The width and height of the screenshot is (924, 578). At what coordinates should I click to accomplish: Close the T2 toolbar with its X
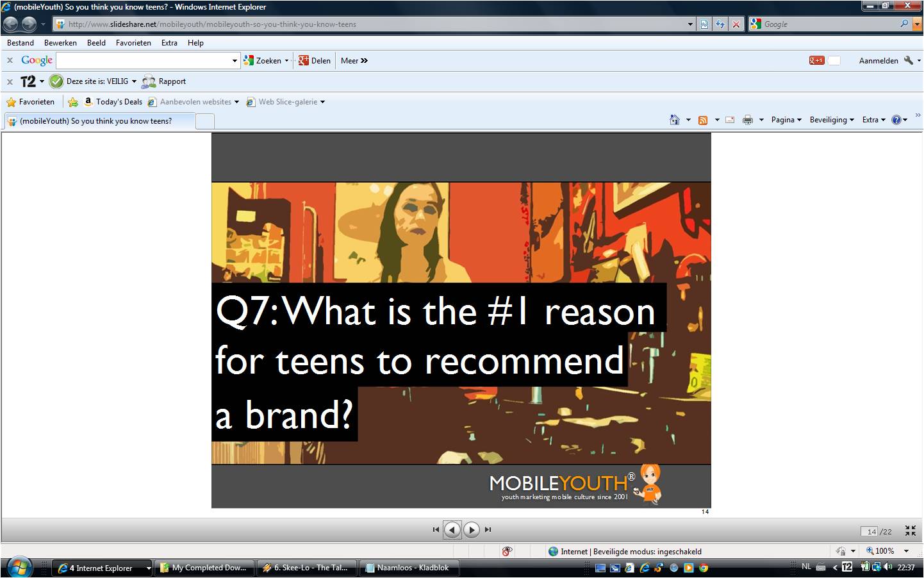(10, 81)
